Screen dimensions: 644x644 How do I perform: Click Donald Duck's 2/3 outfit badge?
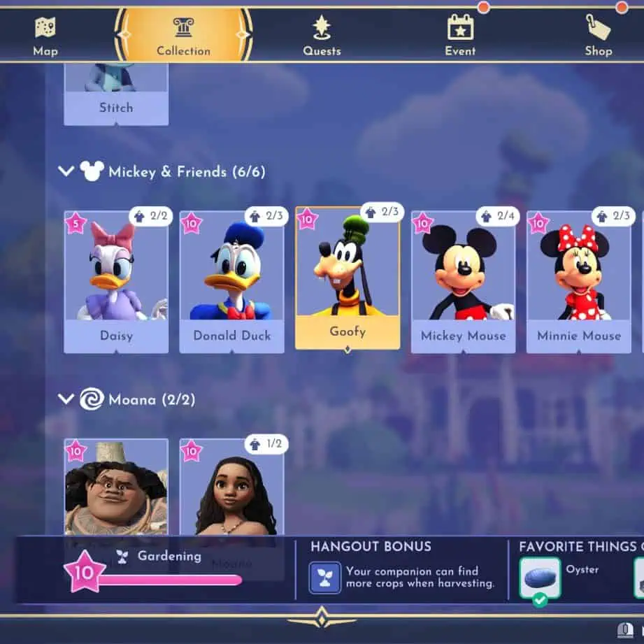click(x=266, y=216)
